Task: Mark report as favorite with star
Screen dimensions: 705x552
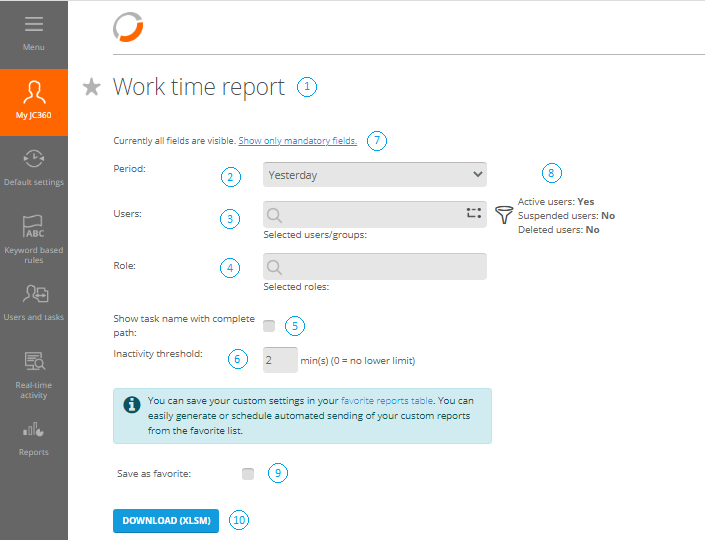Action: click(x=92, y=87)
